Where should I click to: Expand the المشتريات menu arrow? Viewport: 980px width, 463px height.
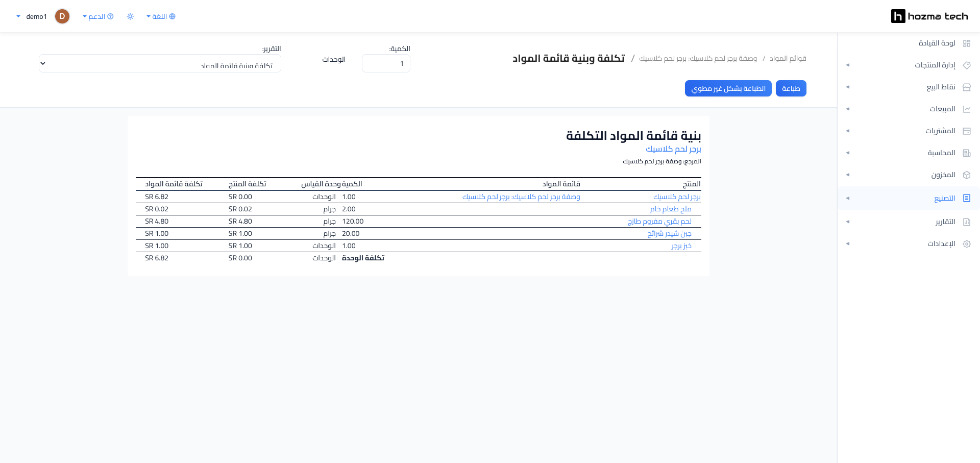848,131
